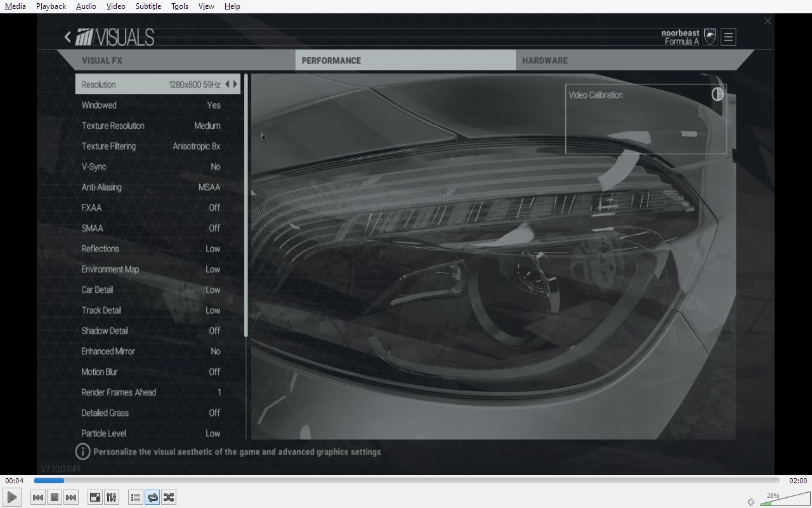Open extended settings equalizer icon
812x508 pixels.
111,497
